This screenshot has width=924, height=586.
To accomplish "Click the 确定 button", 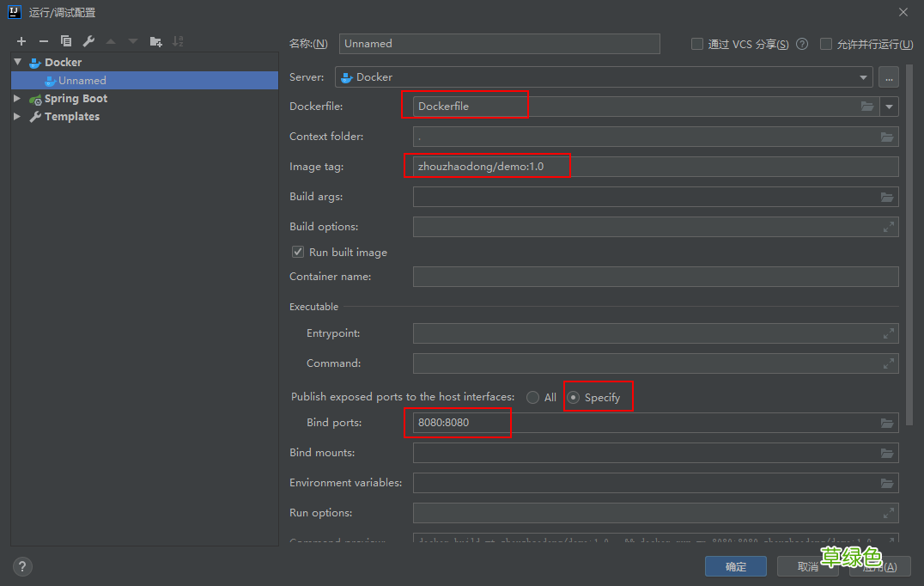I will 736,566.
